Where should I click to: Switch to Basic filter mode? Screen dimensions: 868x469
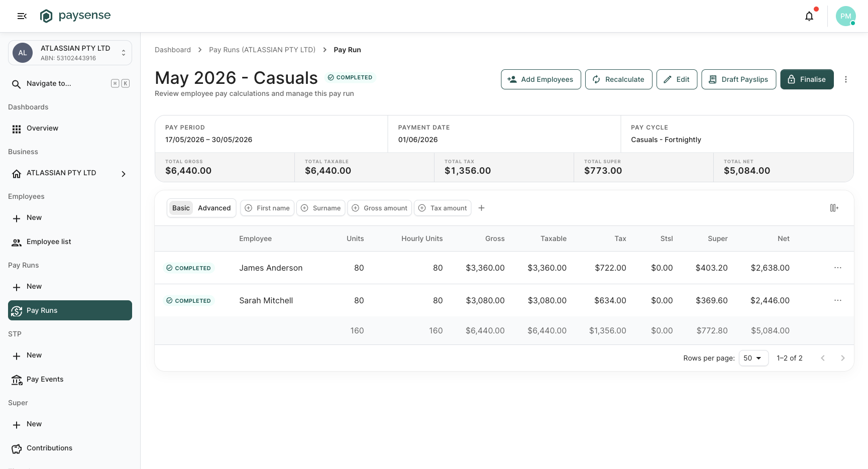coord(181,208)
